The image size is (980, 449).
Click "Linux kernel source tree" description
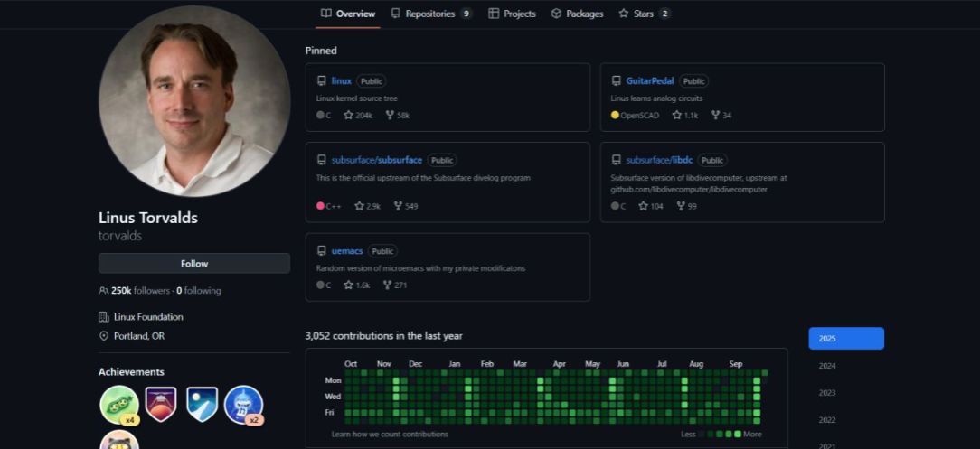click(x=357, y=98)
